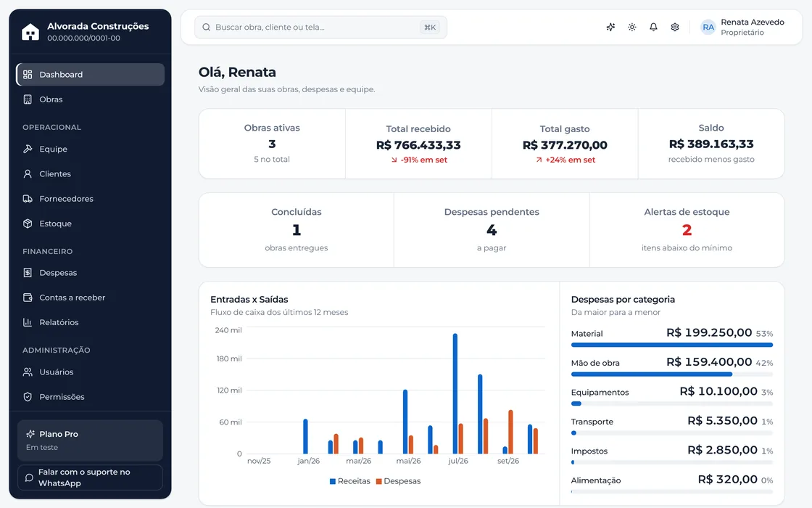Click the sparkle AI assistant icon
Screen dimensions: 812x508
[x=610, y=27]
